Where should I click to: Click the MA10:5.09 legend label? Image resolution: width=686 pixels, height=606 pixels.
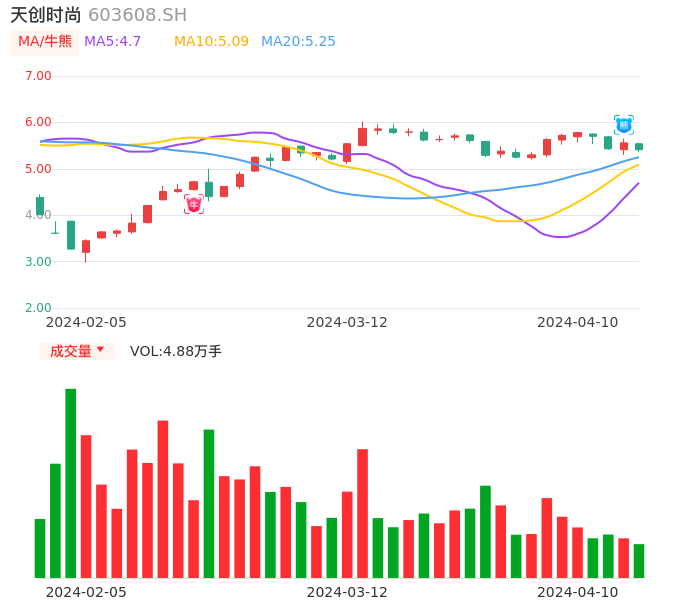pos(211,42)
